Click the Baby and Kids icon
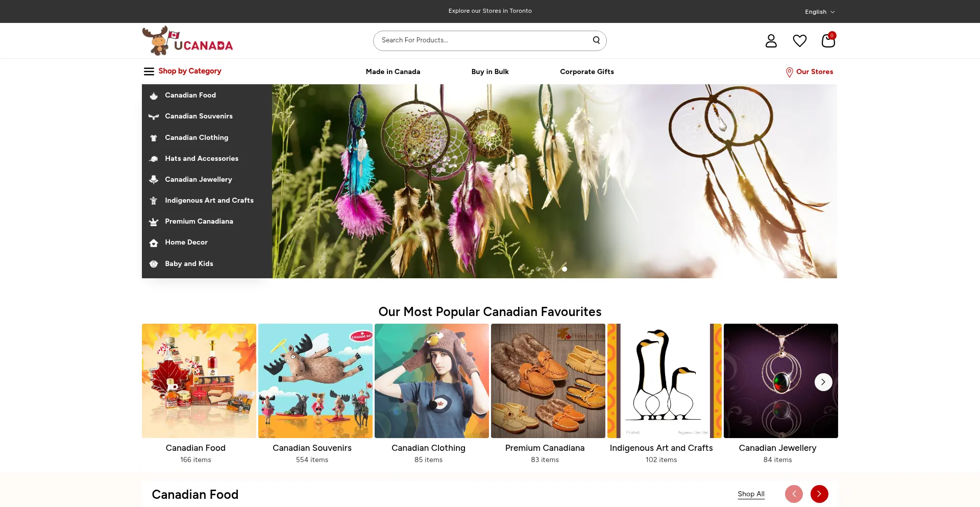The image size is (980, 507). [x=154, y=264]
